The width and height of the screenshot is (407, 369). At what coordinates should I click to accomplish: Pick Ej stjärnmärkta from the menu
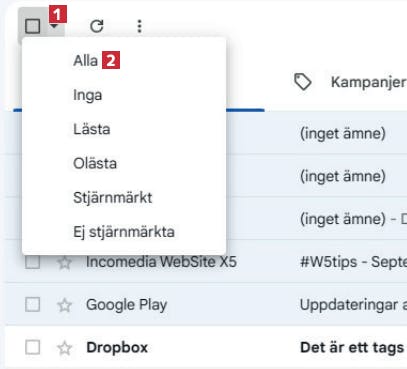click(124, 232)
